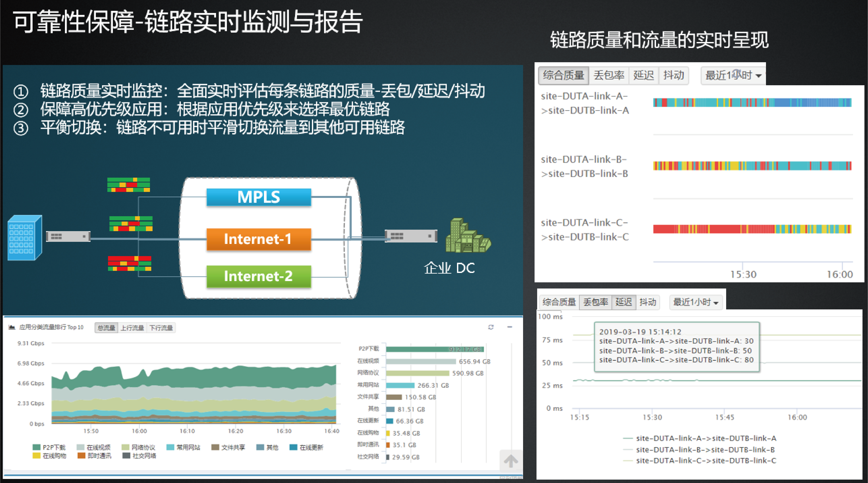The height and width of the screenshot is (483, 868).
Task: Switch to the 下行流量 tab
Action: (x=161, y=328)
